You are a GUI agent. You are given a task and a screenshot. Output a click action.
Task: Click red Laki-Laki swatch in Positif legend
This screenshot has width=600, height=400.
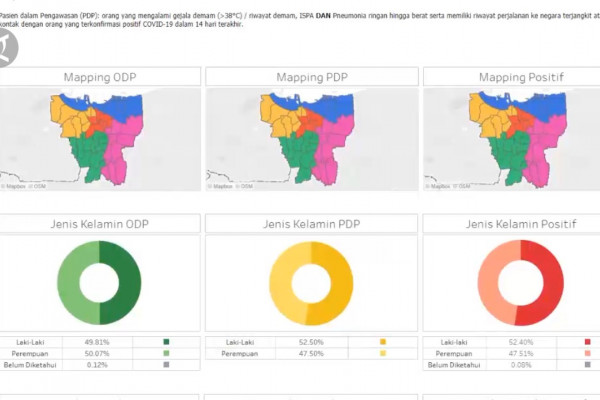tap(587, 342)
